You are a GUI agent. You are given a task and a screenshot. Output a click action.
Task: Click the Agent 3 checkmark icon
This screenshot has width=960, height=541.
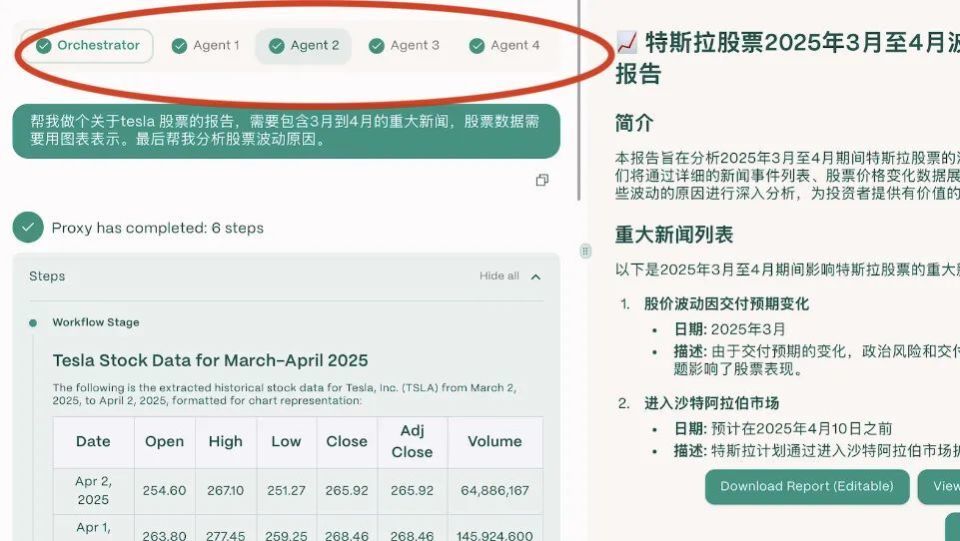click(377, 46)
